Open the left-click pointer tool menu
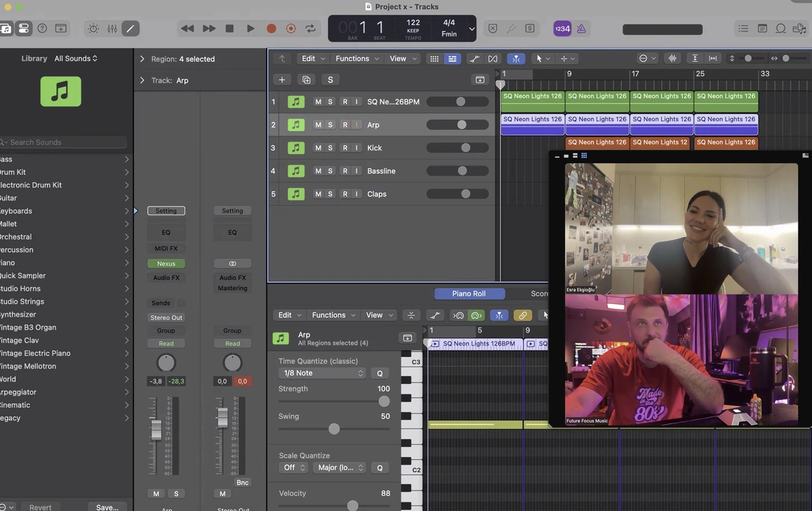Image resolution: width=812 pixels, height=511 pixels. pyautogui.click(x=543, y=59)
